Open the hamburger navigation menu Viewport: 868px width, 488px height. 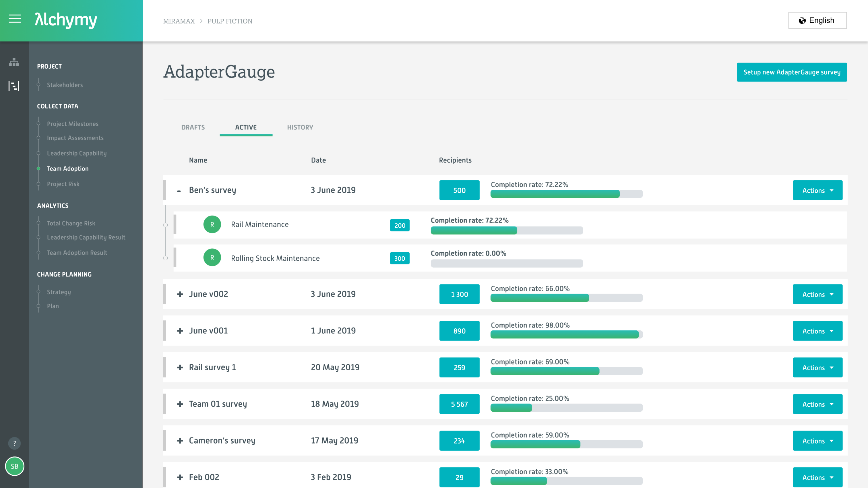(x=14, y=19)
